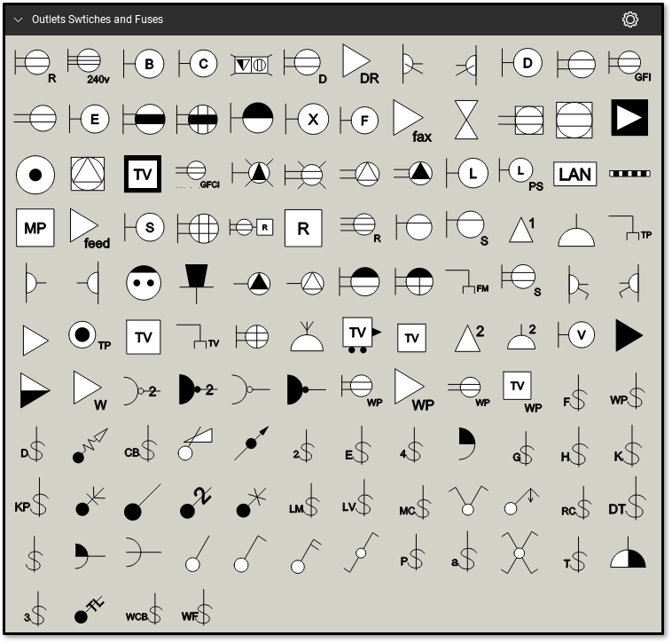Click the panel title text
Viewport: 672px width, 643px height.
pos(98,20)
